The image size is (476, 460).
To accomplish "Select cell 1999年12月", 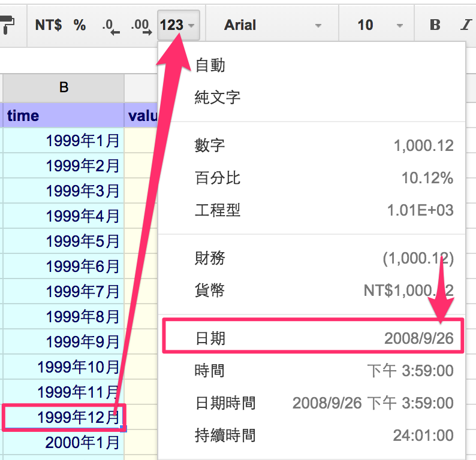I will [x=64, y=417].
